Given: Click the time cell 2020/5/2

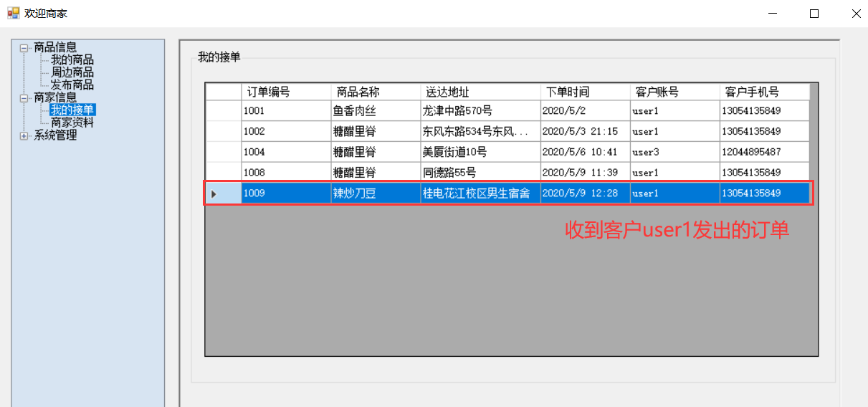Looking at the screenshot, I should pos(585,111).
